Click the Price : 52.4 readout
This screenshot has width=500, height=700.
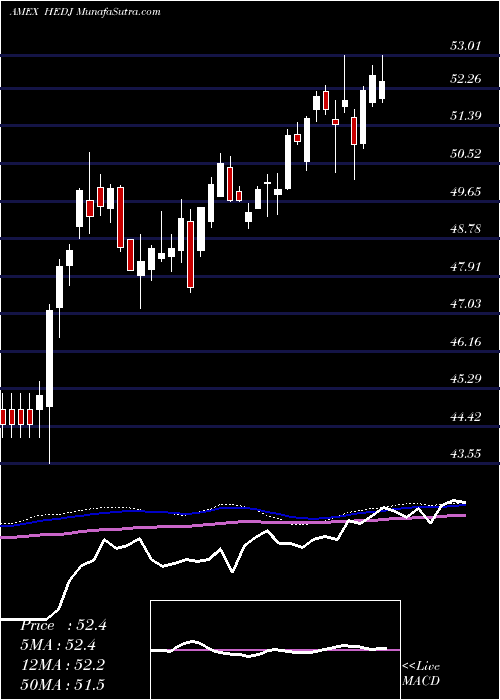pyautogui.click(x=63, y=625)
